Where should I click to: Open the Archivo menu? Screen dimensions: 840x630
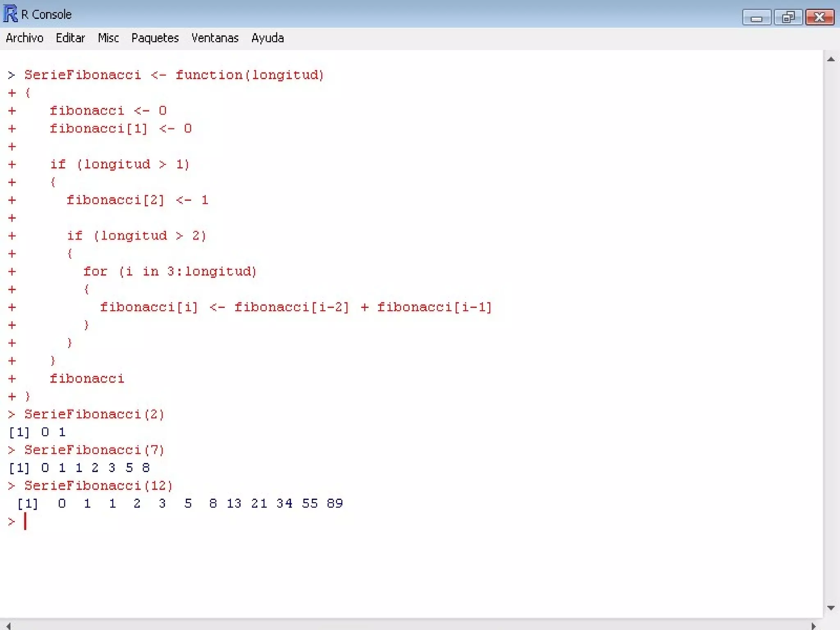pyautogui.click(x=25, y=38)
